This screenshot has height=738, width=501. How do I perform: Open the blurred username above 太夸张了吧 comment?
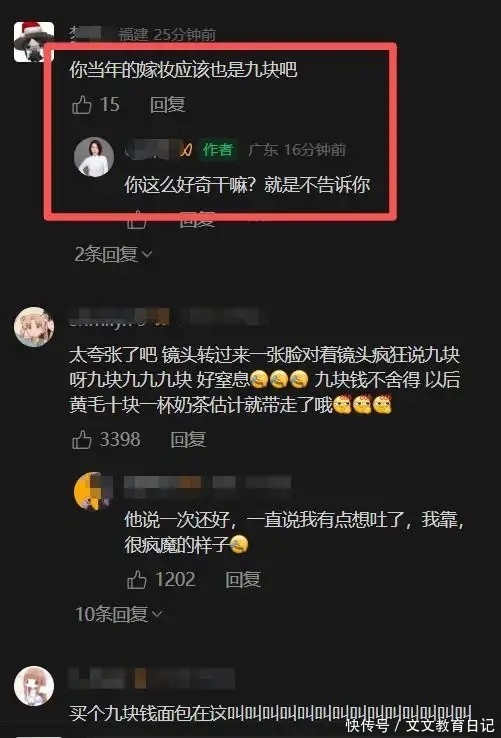pyautogui.click(x=119, y=317)
